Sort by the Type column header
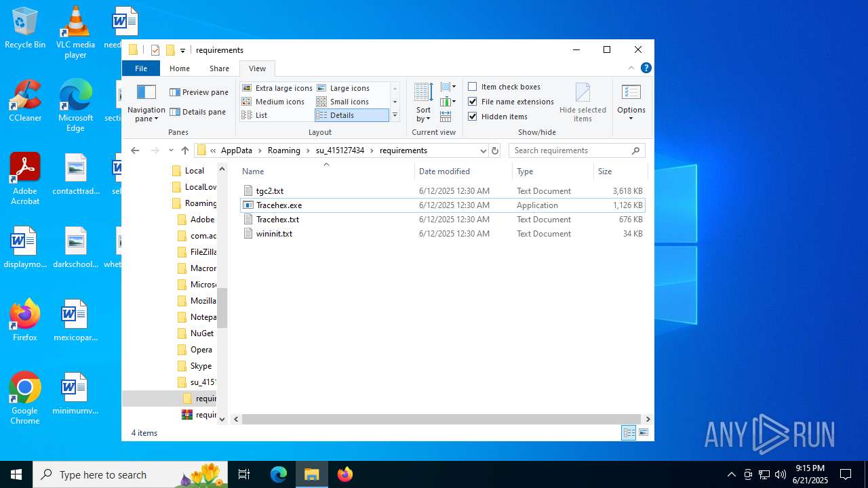 point(553,171)
